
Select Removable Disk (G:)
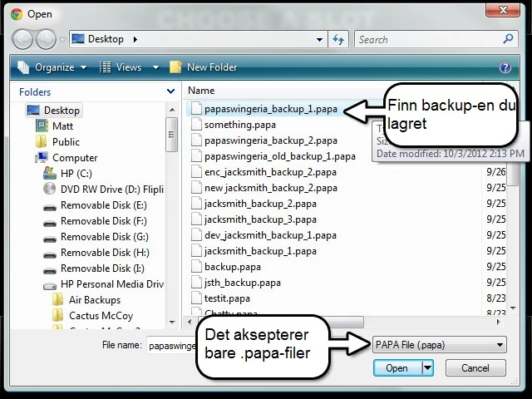point(96,237)
